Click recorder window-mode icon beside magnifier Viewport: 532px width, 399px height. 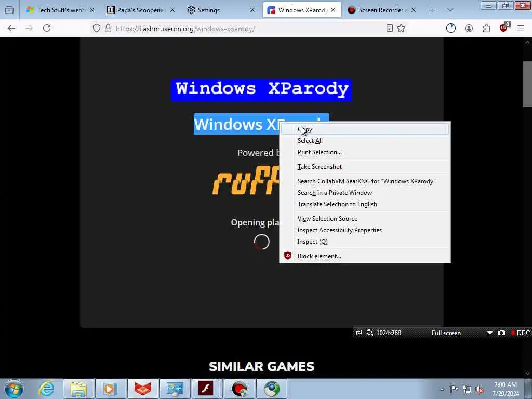(x=359, y=332)
